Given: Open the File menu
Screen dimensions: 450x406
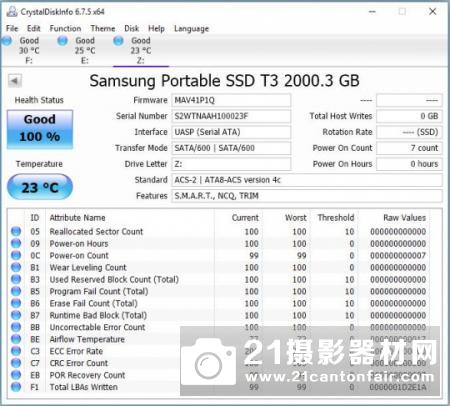Looking at the screenshot, I should (x=12, y=28).
